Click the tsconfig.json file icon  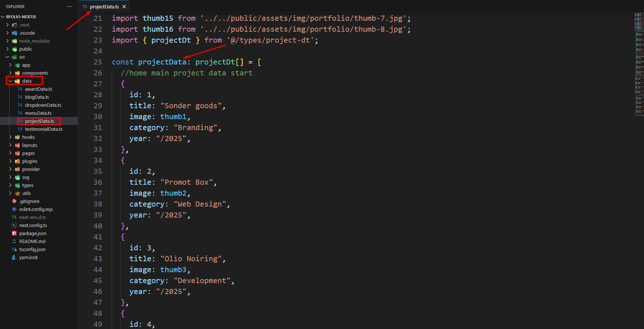pos(14,250)
